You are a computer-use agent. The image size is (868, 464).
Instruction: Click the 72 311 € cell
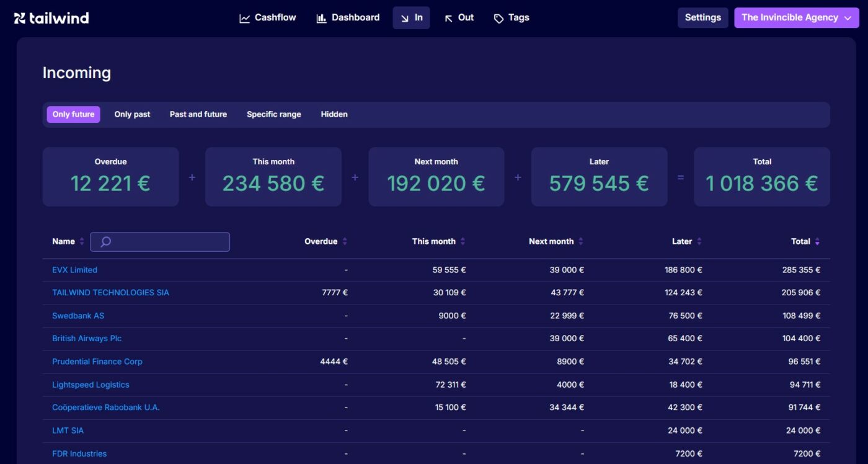pos(451,385)
